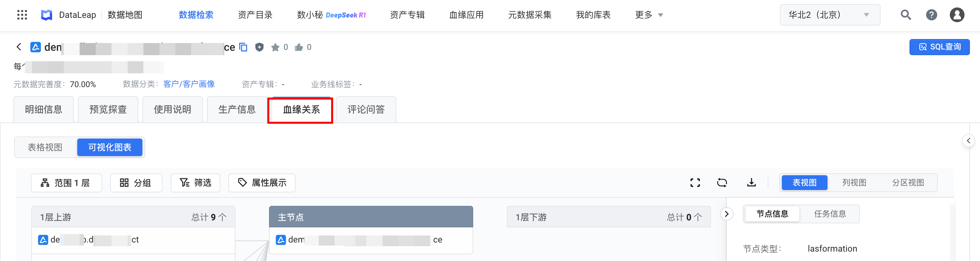Select the 分区视图 partition view
980x261 pixels.
point(908,183)
